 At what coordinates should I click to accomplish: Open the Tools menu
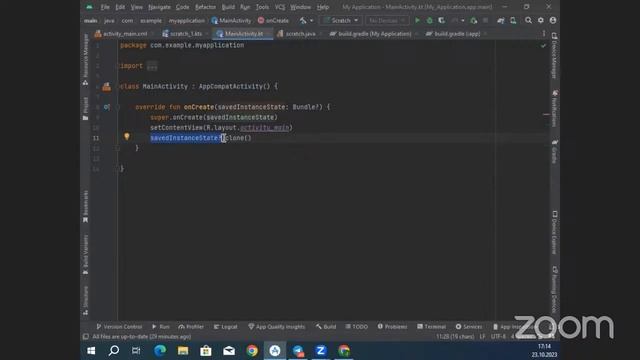pos(262,7)
